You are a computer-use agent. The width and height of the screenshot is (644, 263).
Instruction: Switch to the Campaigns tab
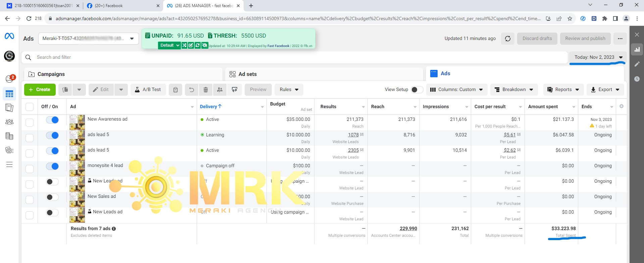(x=123, y=74)
